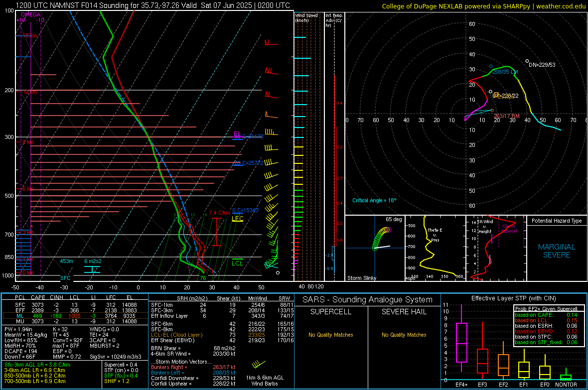
Task: Click the Corfidi Downshear = line
Action: coord(193,378)
